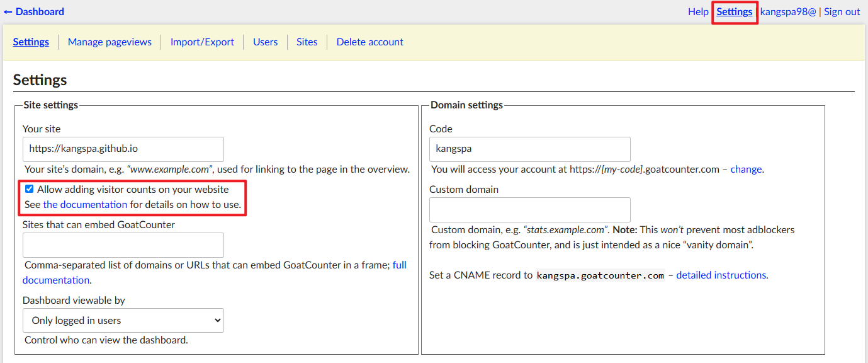Focus the Your site input field
The image size is (868, 363).
pyautogui.click(x=123, y=149)
